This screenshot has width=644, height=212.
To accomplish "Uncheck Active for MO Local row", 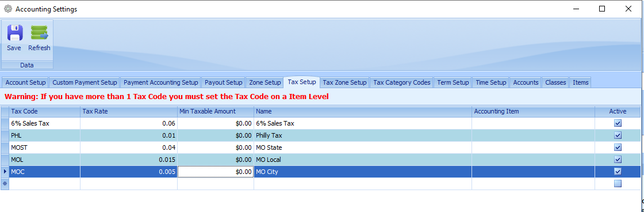I will click(618, 160).
